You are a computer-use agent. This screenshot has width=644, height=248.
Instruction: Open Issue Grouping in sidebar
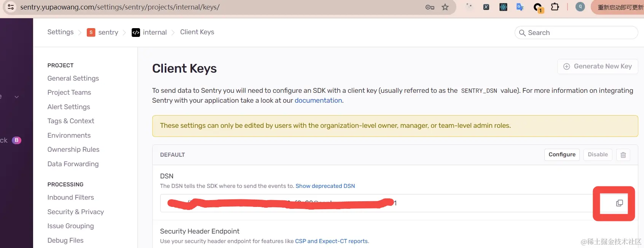pyautogui.click(x=71, y=226)
